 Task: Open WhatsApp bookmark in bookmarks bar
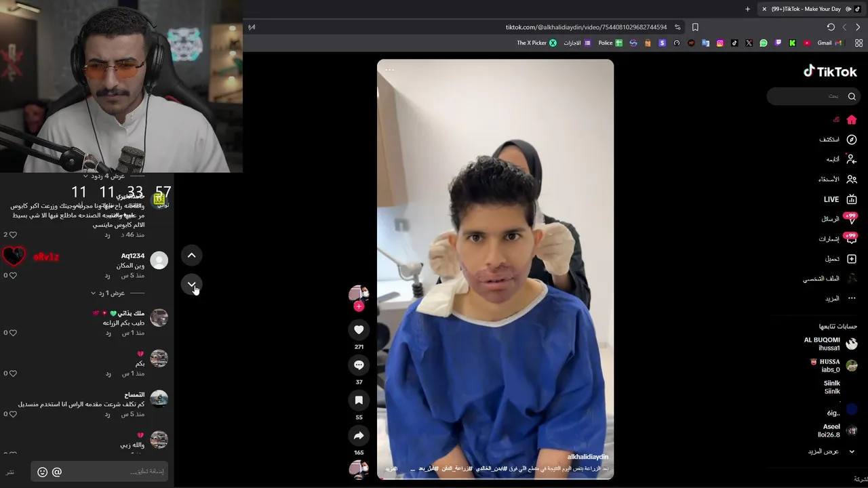pos(764,43)
